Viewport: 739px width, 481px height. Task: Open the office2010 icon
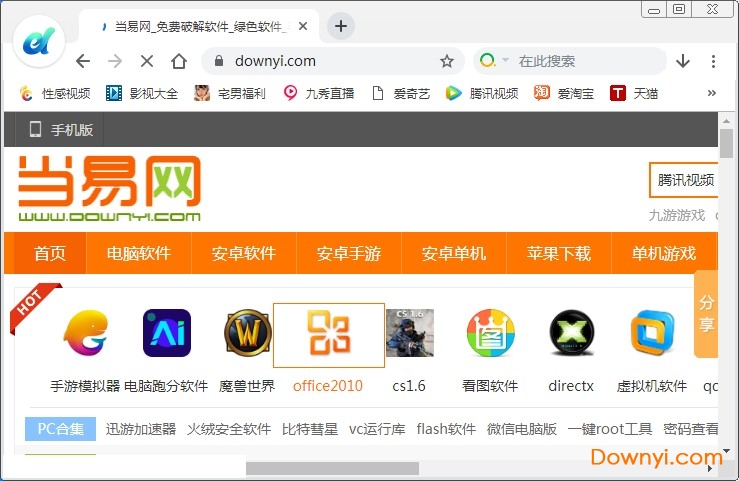pyautogui.click(x=329, y=335)
